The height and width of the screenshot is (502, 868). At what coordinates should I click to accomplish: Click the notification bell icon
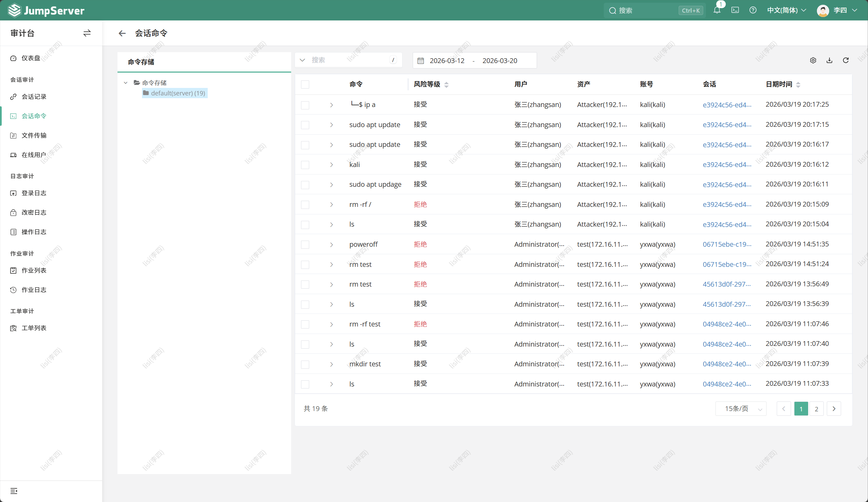coord(717,10)
